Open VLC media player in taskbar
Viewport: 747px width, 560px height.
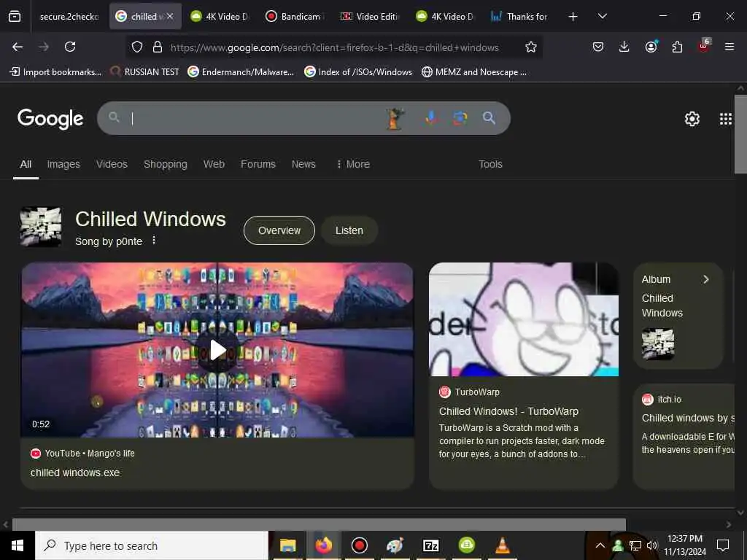(502, 545)
